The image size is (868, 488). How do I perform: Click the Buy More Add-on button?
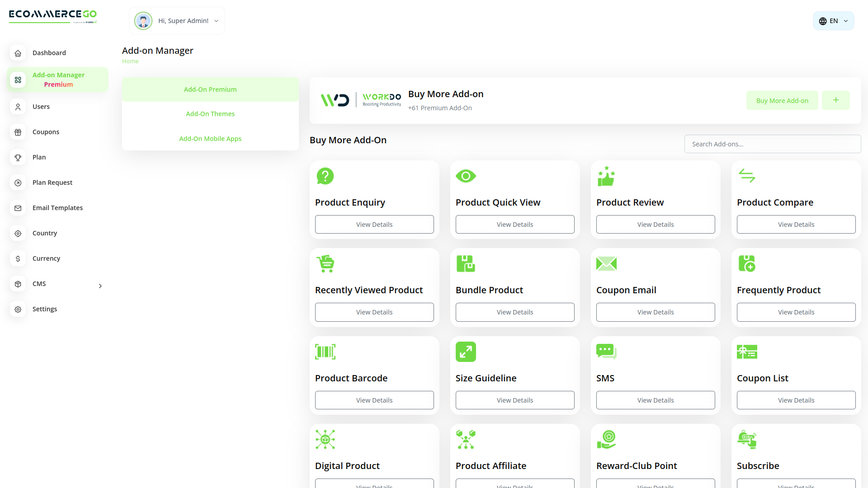click(782, 100)
